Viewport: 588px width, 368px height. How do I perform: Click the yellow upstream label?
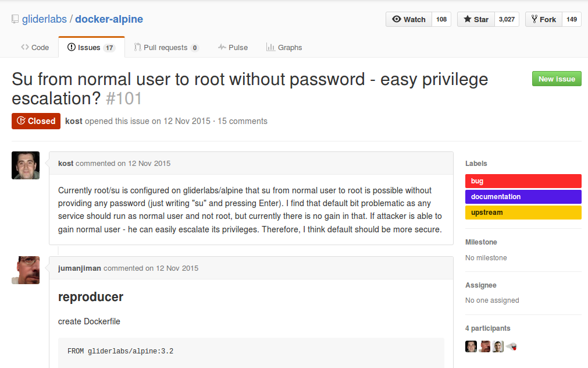(523, 213)
